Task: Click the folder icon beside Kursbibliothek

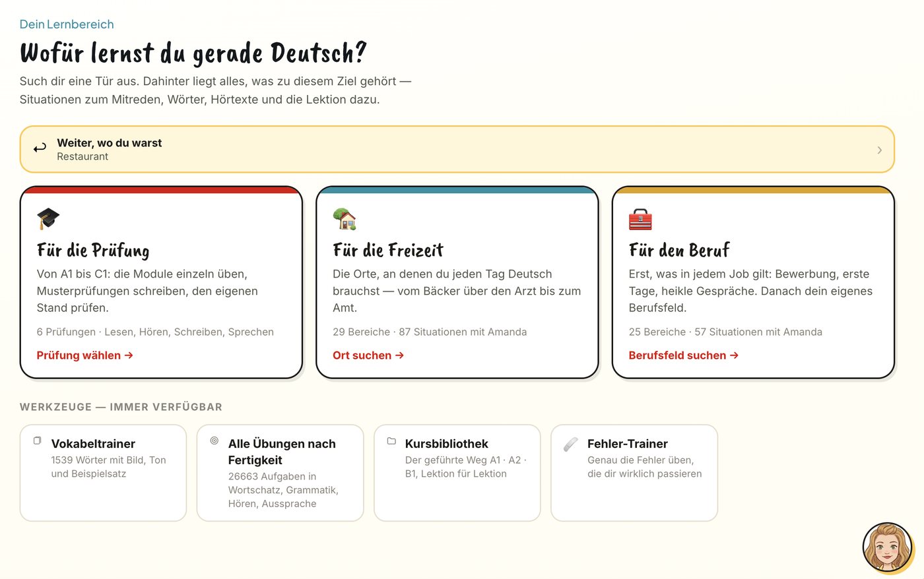Action: [391, 441]
